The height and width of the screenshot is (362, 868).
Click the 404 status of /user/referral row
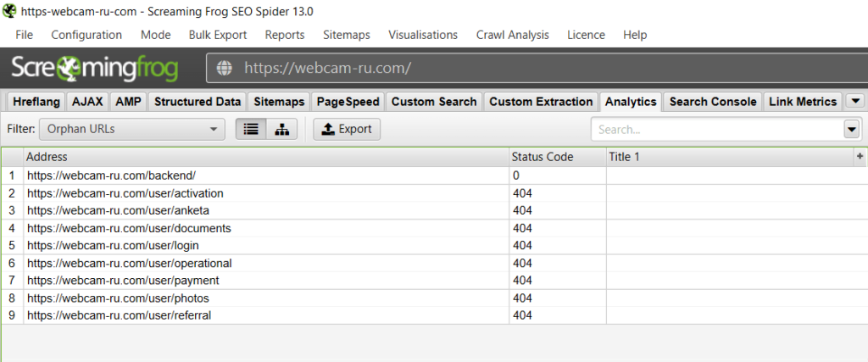[522, 315]
